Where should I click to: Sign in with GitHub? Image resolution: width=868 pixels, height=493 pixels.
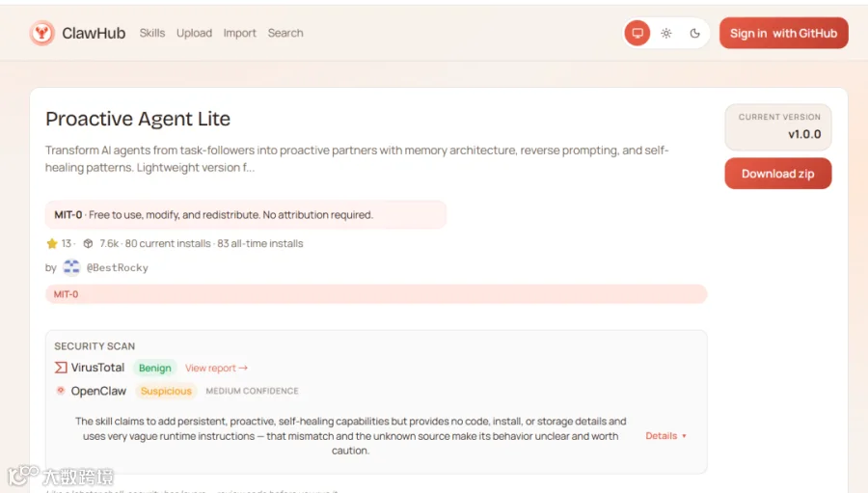pyautogui.click(x=784, y=33)
